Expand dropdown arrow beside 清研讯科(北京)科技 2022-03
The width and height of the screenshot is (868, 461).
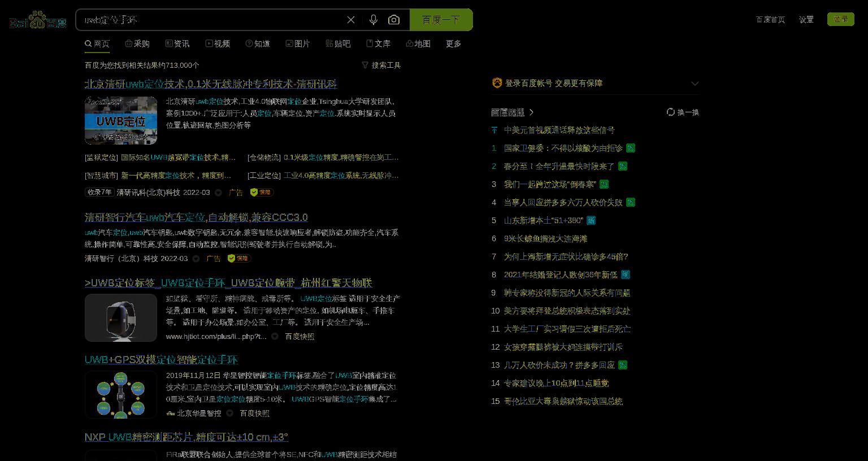coord(219,193)
